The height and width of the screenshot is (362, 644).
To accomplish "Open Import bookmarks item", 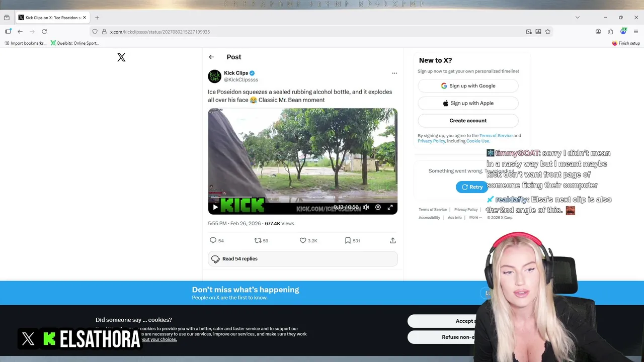I will pos(26,43).
